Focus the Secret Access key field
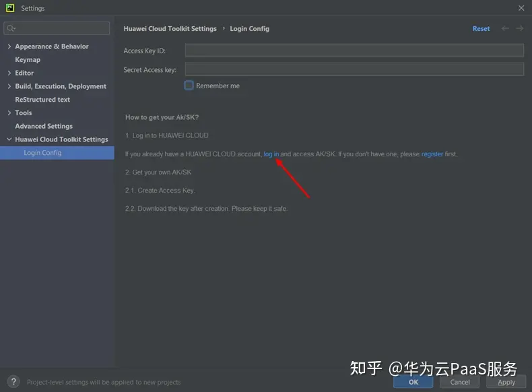532x392 pixels. point(354,69)
